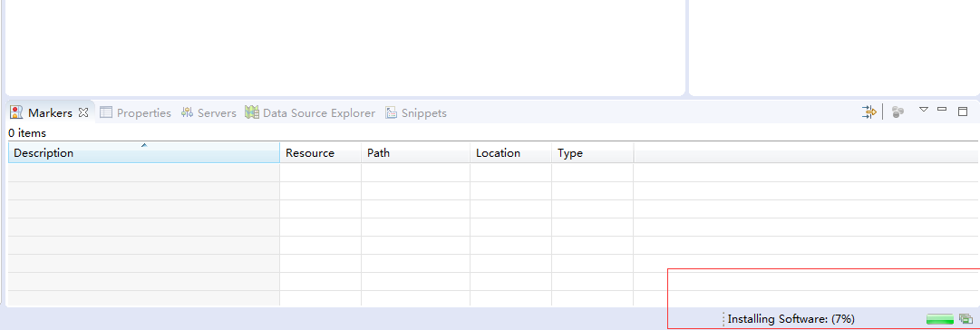The width and height of the screenshot is (980, 330).
Task: Open Progress view from status bar icon
Action: point(965,319)
